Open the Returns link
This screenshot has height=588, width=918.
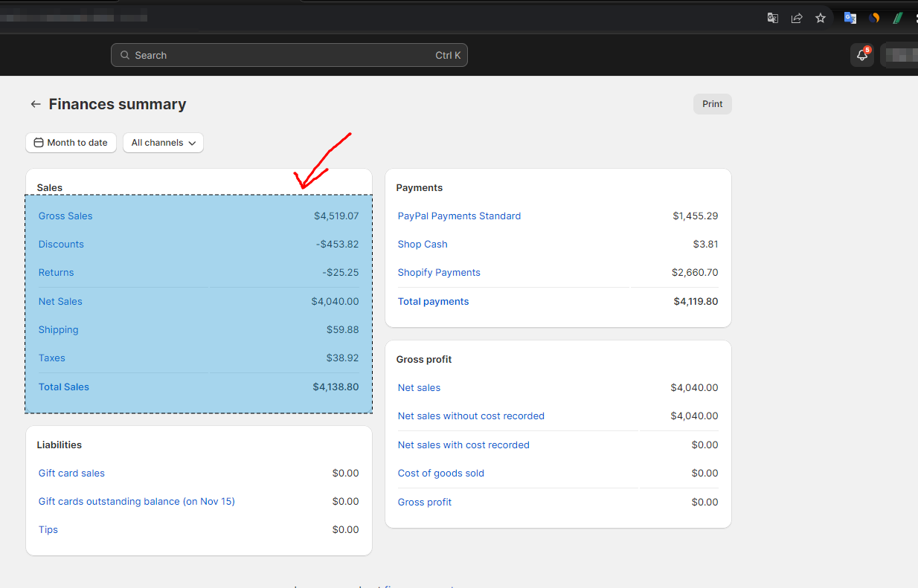tap(57, 273)
